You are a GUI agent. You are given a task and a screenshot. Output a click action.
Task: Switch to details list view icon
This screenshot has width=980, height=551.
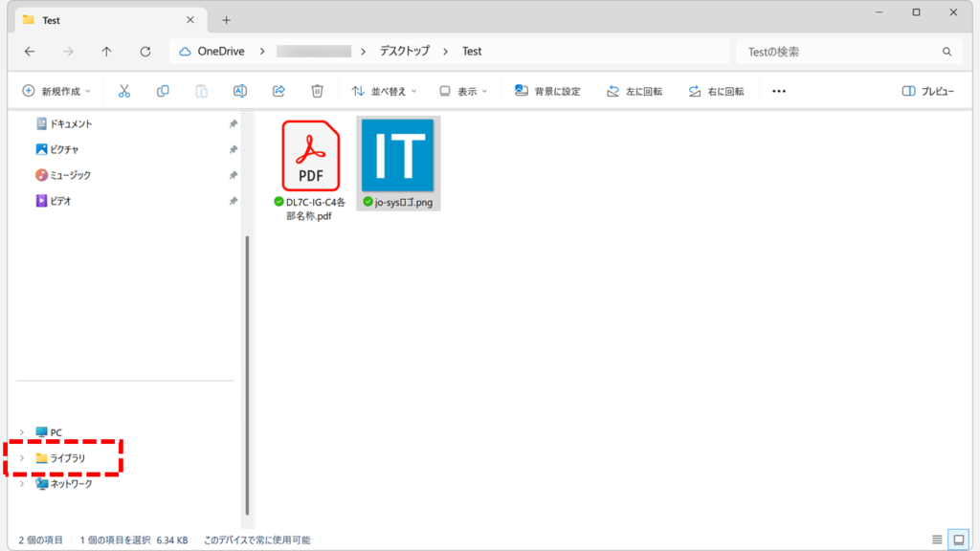(937, 540)
